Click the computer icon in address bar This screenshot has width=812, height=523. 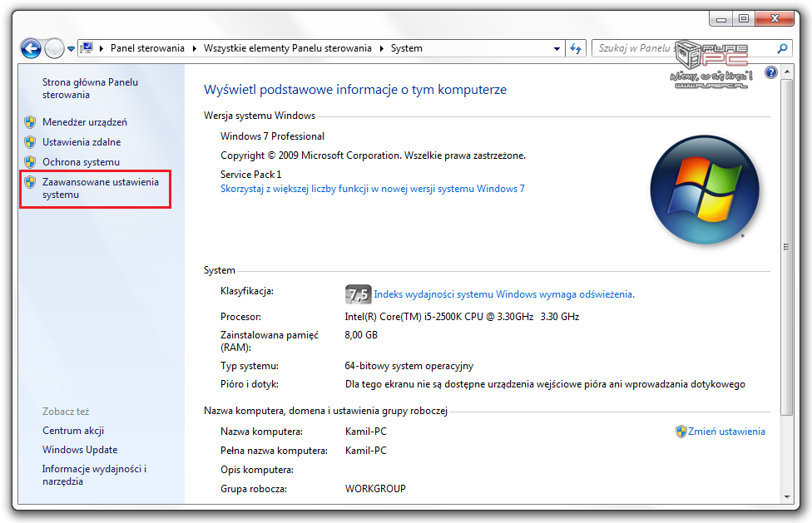click(87, 48)
